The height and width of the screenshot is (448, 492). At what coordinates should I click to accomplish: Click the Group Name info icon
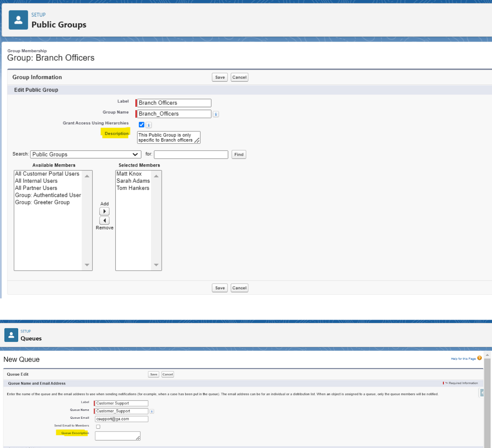click(216, 114)
